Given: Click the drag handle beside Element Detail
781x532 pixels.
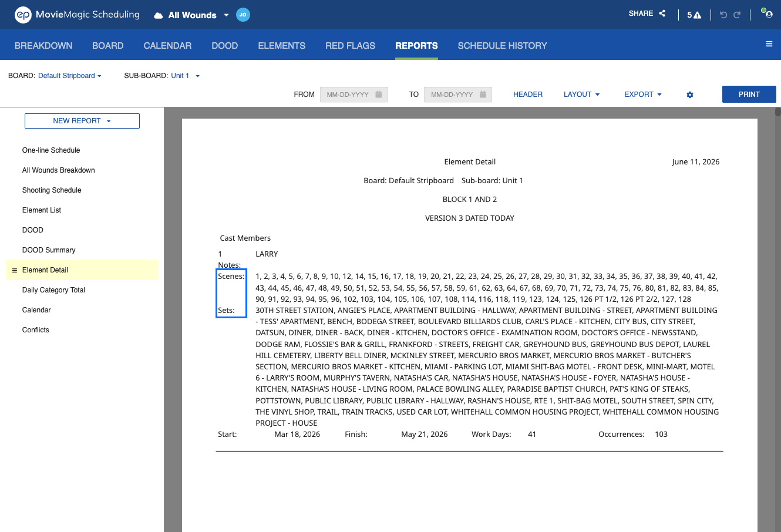Looking at the screenshot, I should tap(15, 270).
